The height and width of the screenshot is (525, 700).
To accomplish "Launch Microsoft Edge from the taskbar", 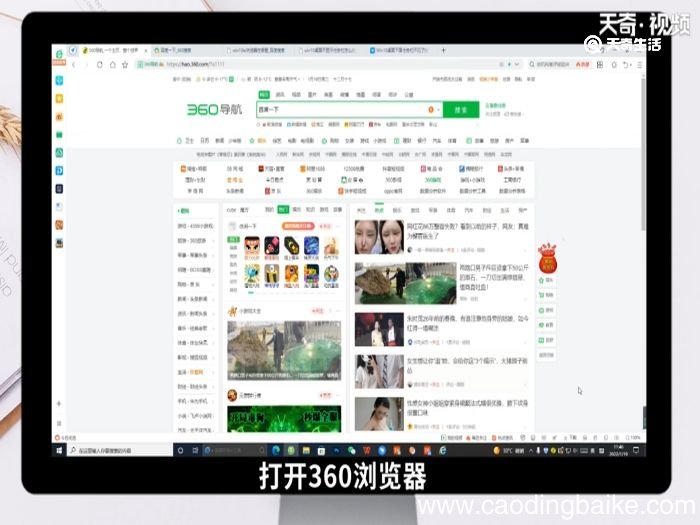I will click(x=276, y=450).
